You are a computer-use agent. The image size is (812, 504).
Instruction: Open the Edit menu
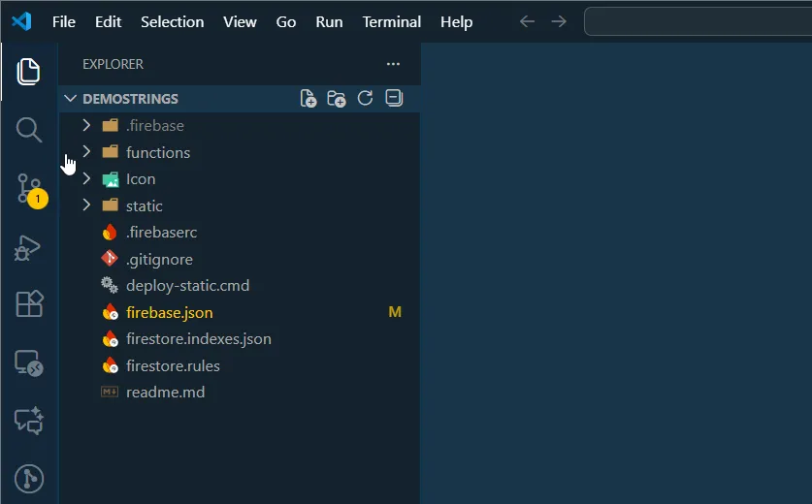[108, 21]
